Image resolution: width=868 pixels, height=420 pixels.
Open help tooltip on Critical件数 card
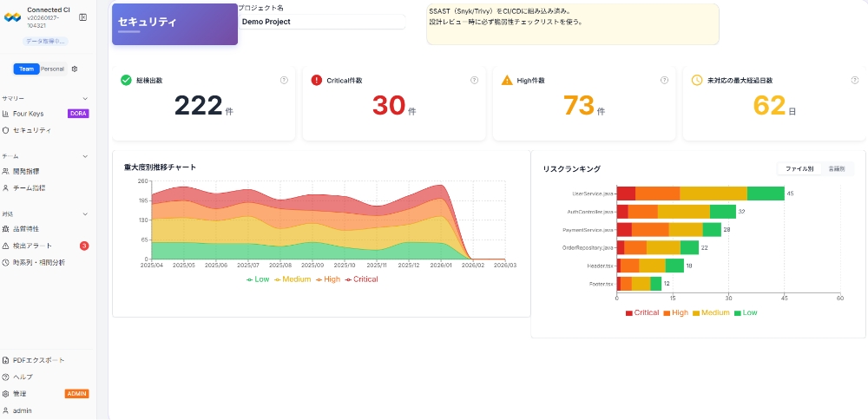(x=475, y=80)
